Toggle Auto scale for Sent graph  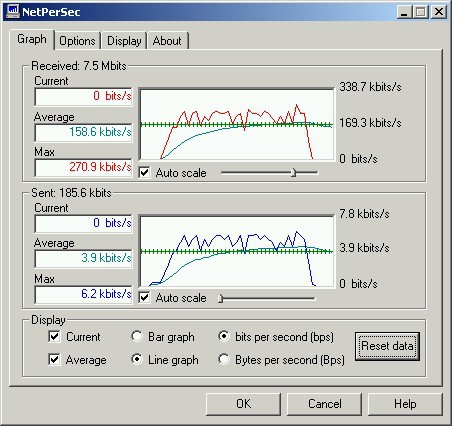(x=144, y=298)
